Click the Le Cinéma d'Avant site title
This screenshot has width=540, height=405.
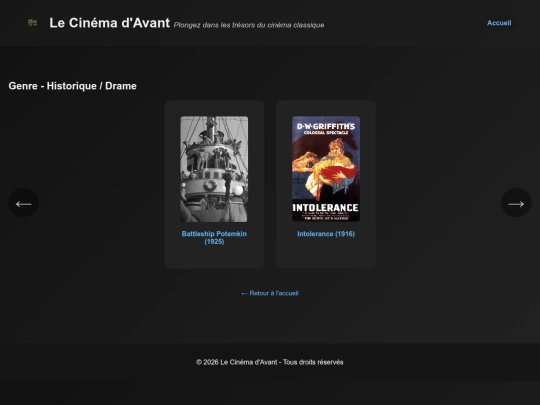[110, 23]
